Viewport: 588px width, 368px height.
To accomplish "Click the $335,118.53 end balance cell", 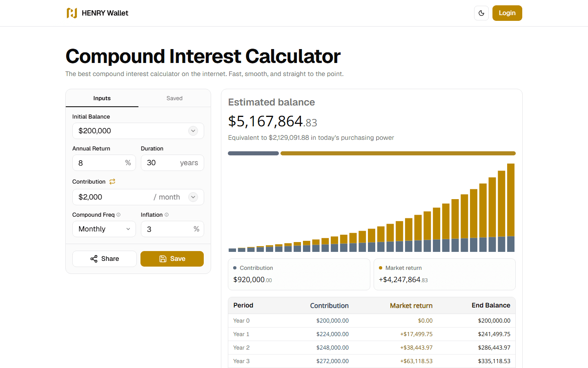I will click(494, 361).
